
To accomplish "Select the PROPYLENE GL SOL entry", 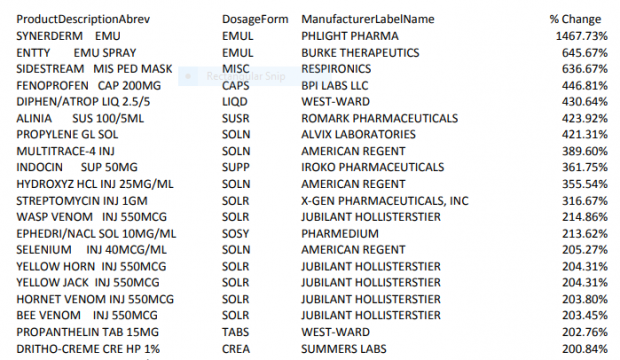I will (x=67, y=135).
